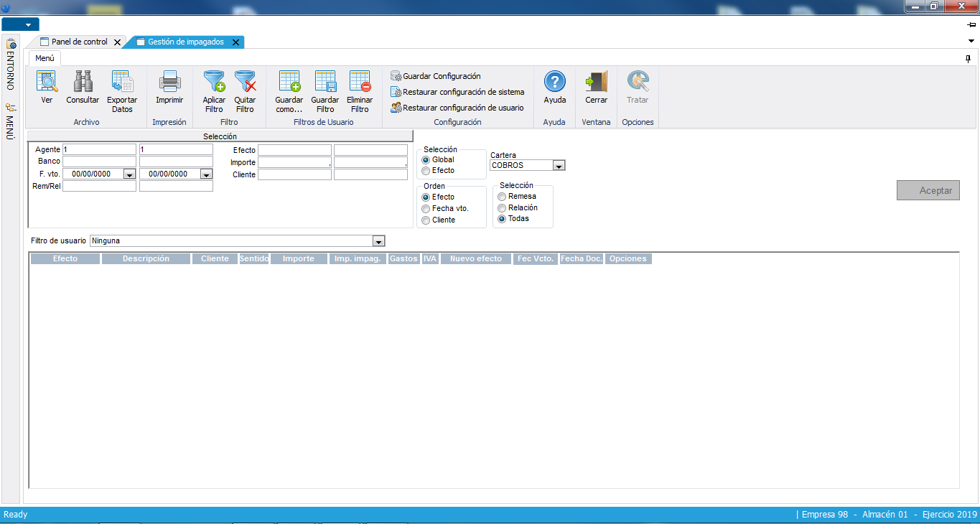Image resolution: width=980 pixels, height=524 pixels.
Task: Select the Menú ribbon tab
Action: (x=45, y=59)
